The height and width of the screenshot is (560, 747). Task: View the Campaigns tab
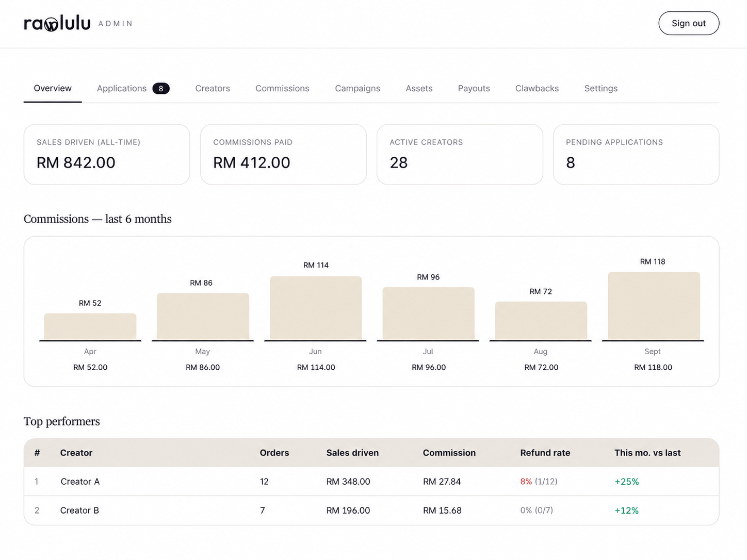[358, 88]
